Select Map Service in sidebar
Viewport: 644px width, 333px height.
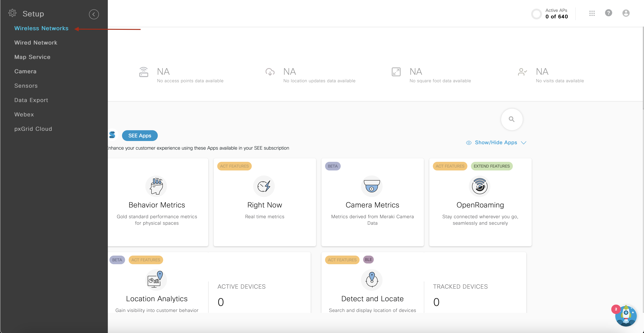(32, 57)
